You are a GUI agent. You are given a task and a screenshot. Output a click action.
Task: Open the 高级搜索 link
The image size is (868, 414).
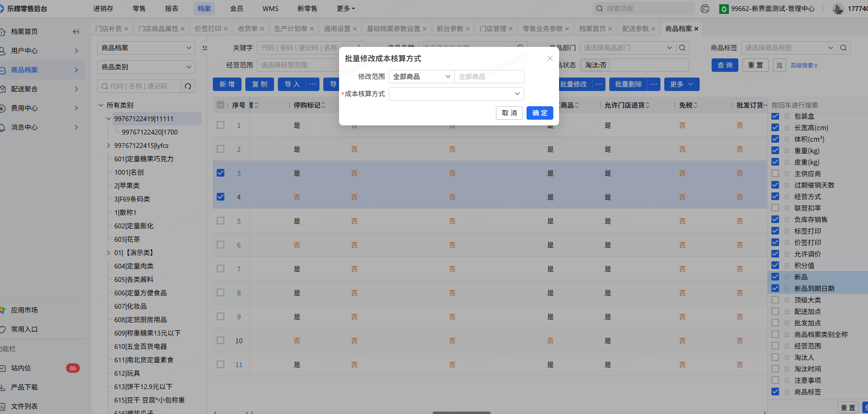pos(804,66)
